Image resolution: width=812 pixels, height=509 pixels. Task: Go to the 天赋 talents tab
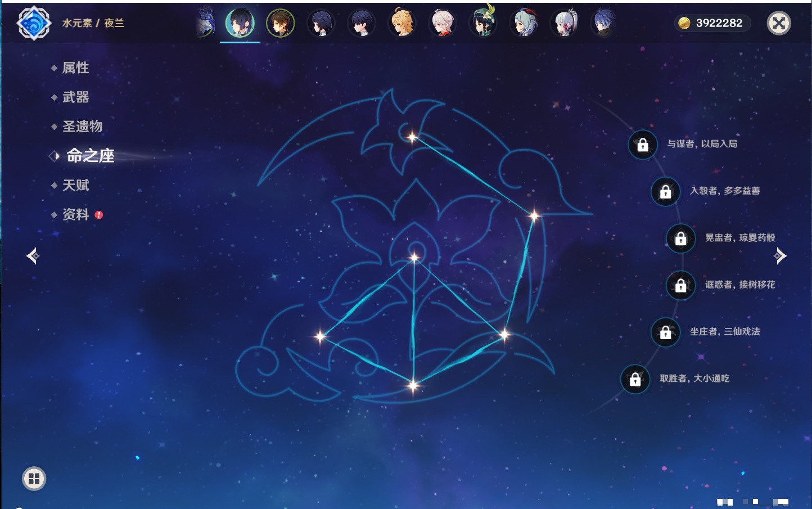75,185
